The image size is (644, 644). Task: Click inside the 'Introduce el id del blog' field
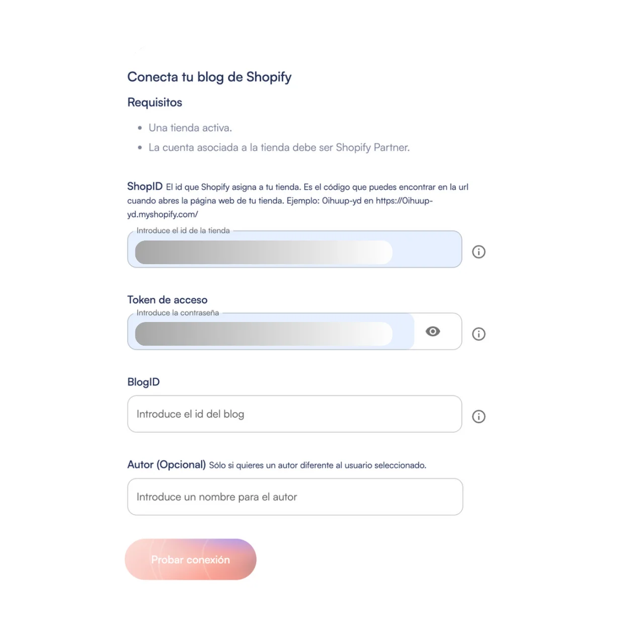click(x=294, y=414)
